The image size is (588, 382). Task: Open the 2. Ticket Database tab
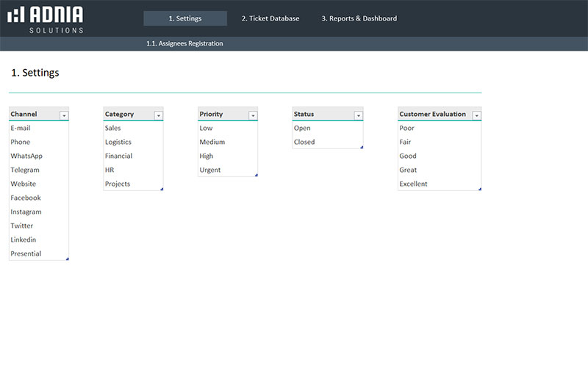(270, 18)
